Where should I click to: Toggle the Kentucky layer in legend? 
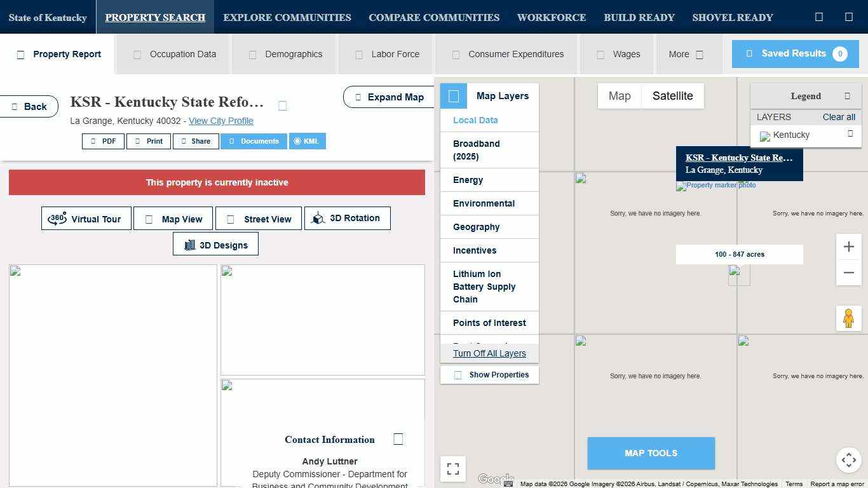tap(850, 133)
